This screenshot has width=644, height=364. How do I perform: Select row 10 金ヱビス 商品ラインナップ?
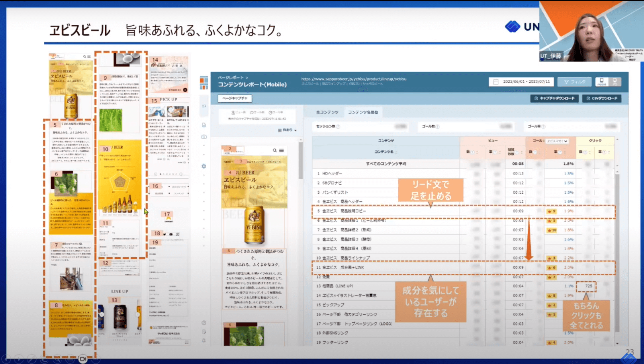click(x=463, y=258)
